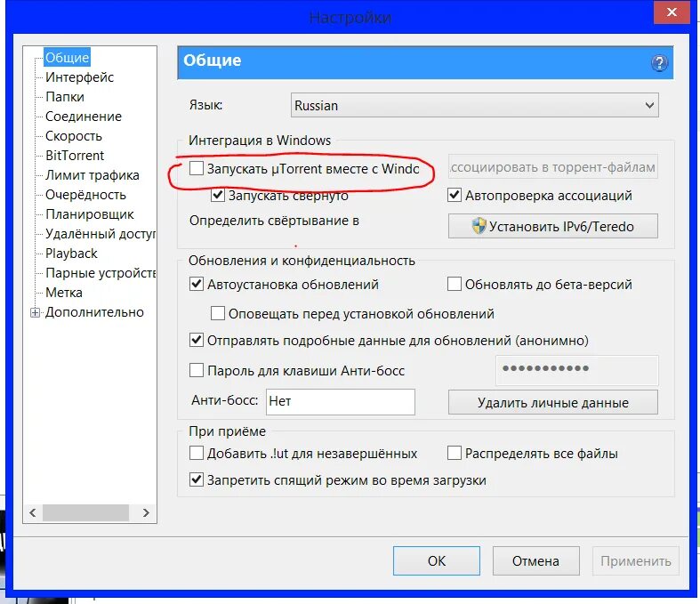
Task: Select Playback settings section
Action: [x=71, y=254]
